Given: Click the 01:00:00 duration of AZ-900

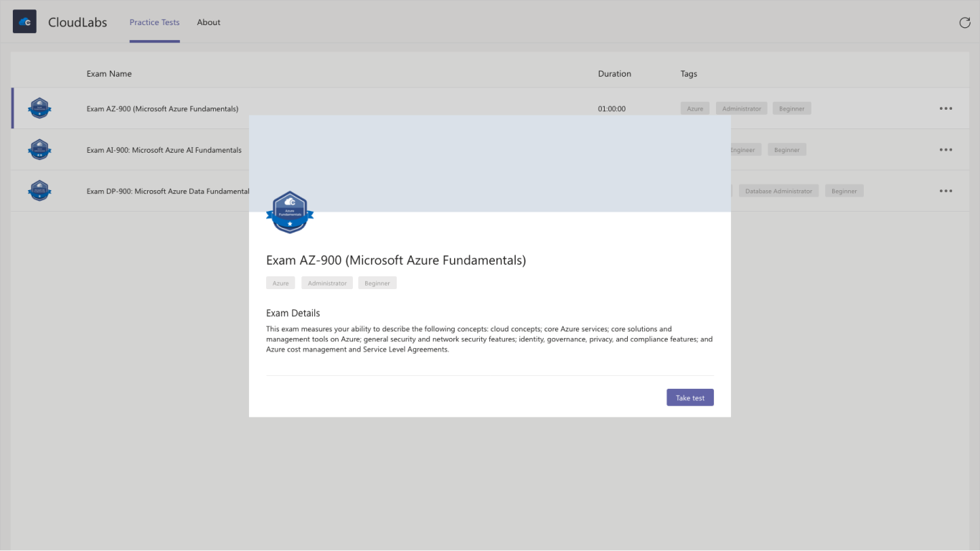Looking at the screenshot, I should (x=612, y=109).
